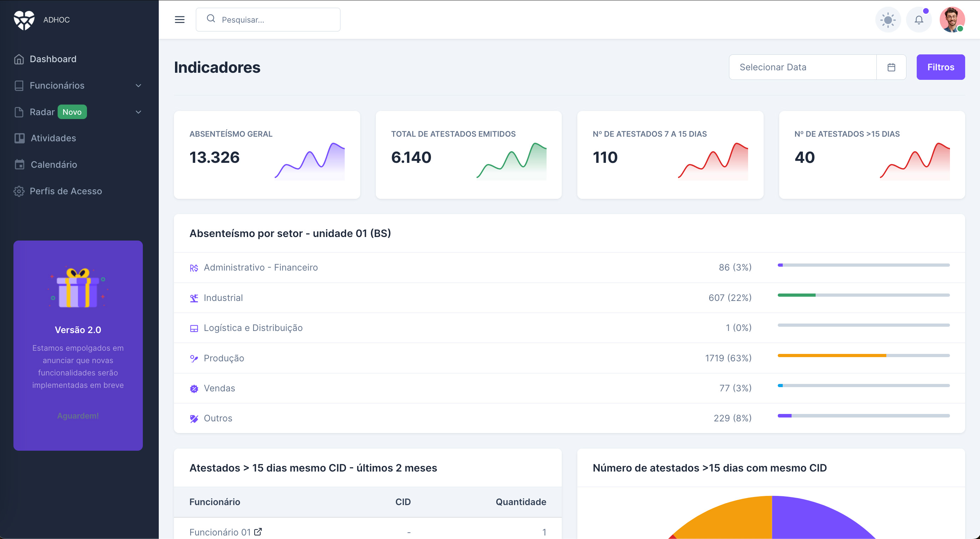The width and height of the screenshot is (980, 539).
Task: Click the Indicadores page title
Action: pyautogui.click(x=217, y=67)
